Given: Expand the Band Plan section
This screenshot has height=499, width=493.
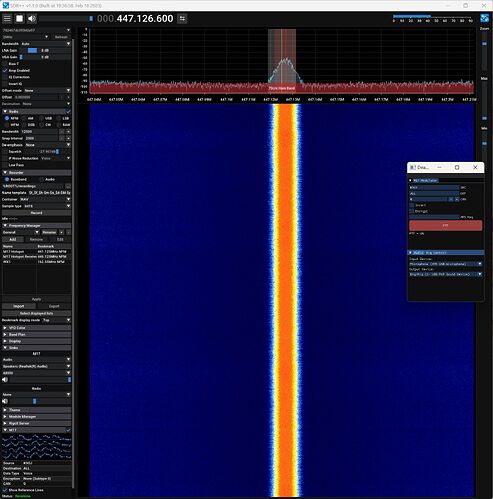Looking at the screenshot, I should click(36, 335).
